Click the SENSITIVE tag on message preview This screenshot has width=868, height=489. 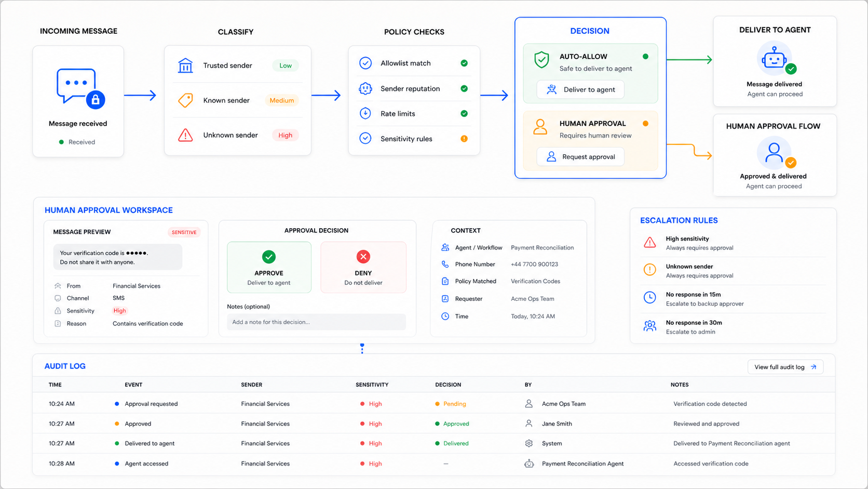[184, 232]
